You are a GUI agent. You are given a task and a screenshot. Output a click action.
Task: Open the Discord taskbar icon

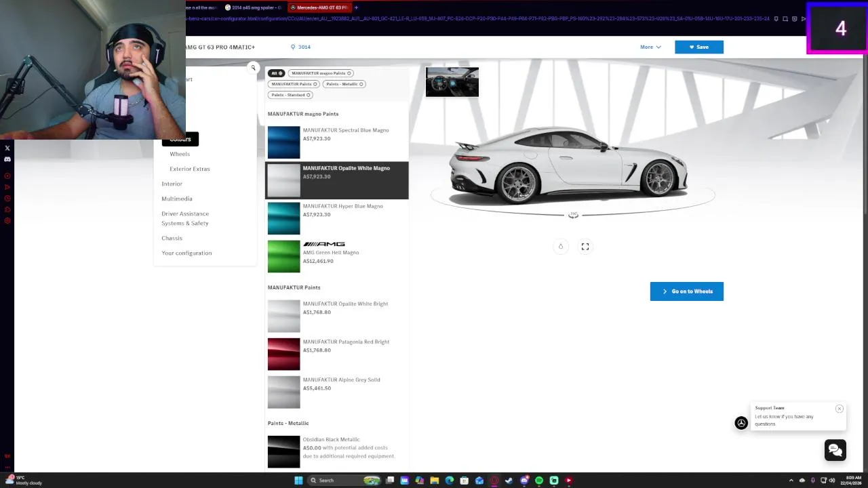point(524,481)
